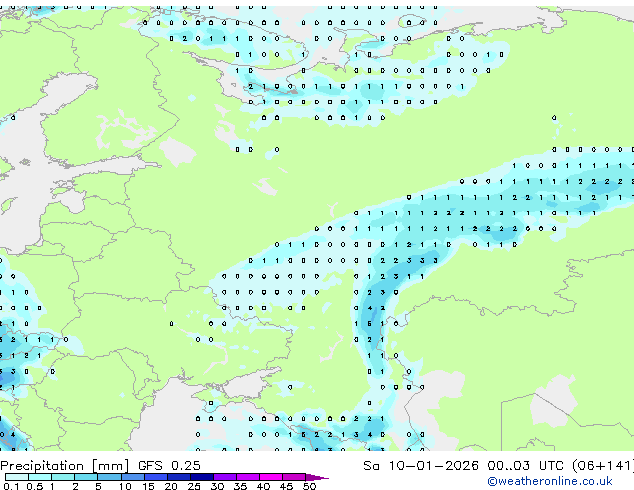Screen dimensions: 634x490
Task: Click the "40" legend scale label
Action: point(263,486)
